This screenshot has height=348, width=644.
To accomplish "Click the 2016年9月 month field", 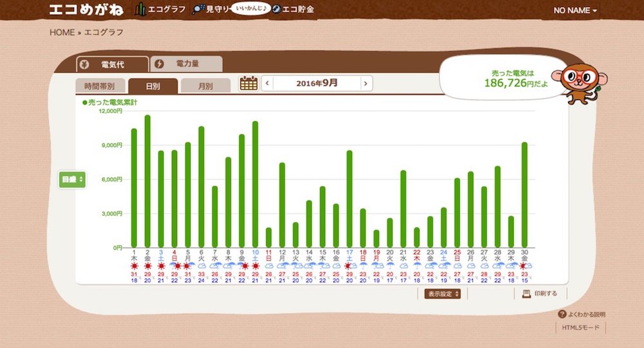I will [x=317, y=83].
